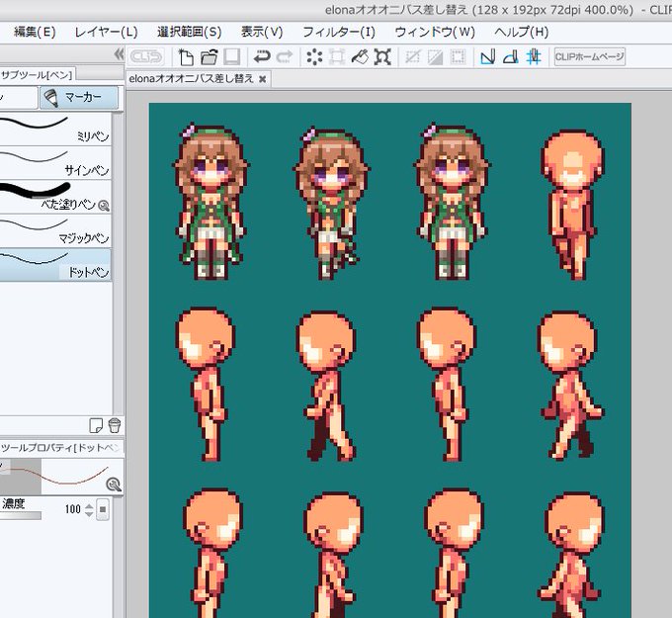This screenshot has height=618, width=672.
Task: Open the ウィンドウ(W) menu
Action: tap(435, 33)
